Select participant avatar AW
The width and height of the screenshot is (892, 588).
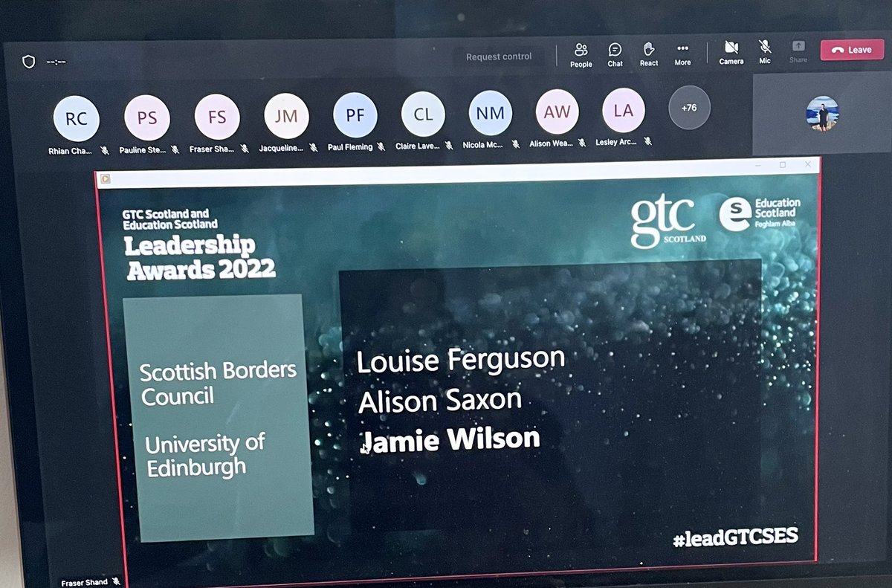tap(557, 112)
